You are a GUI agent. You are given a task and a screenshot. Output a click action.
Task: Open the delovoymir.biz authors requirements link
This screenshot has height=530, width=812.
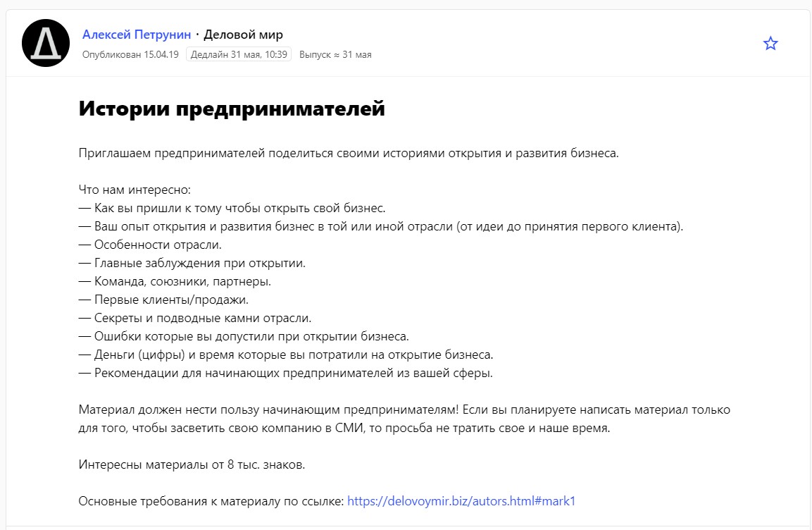pyautogui.click(x=461, y=501)
